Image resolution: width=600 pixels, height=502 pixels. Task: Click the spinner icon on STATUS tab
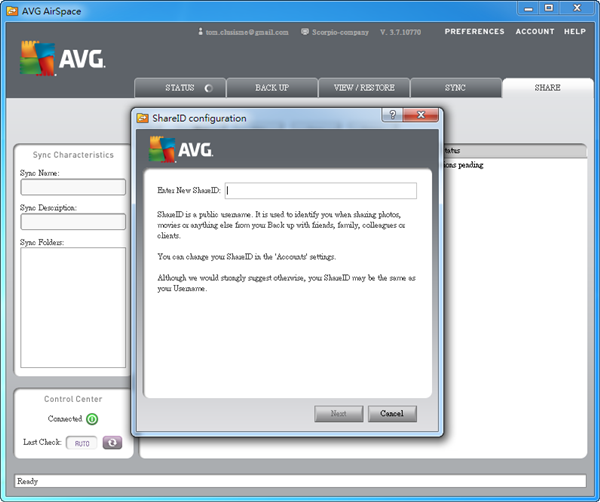pyautogui.click(x=209, y=88)
